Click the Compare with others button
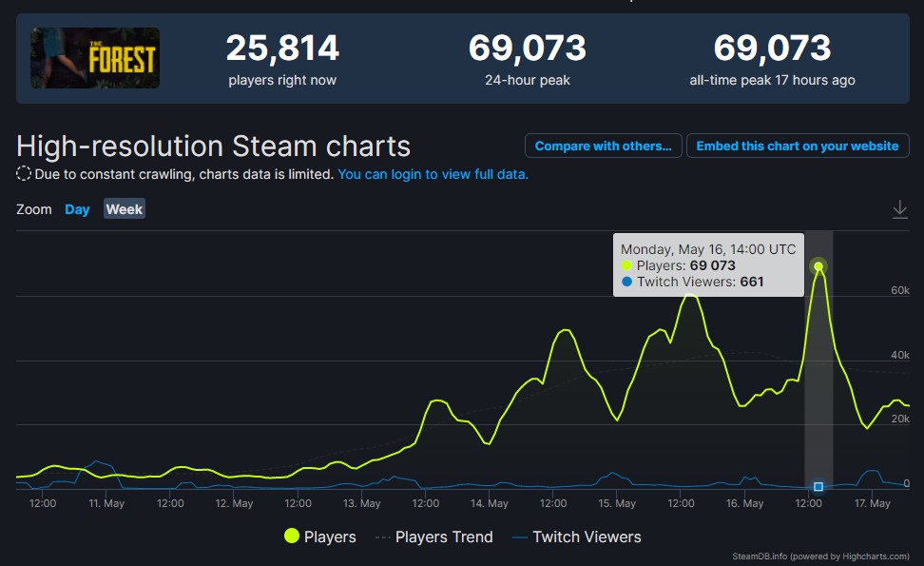 point(604,146)
